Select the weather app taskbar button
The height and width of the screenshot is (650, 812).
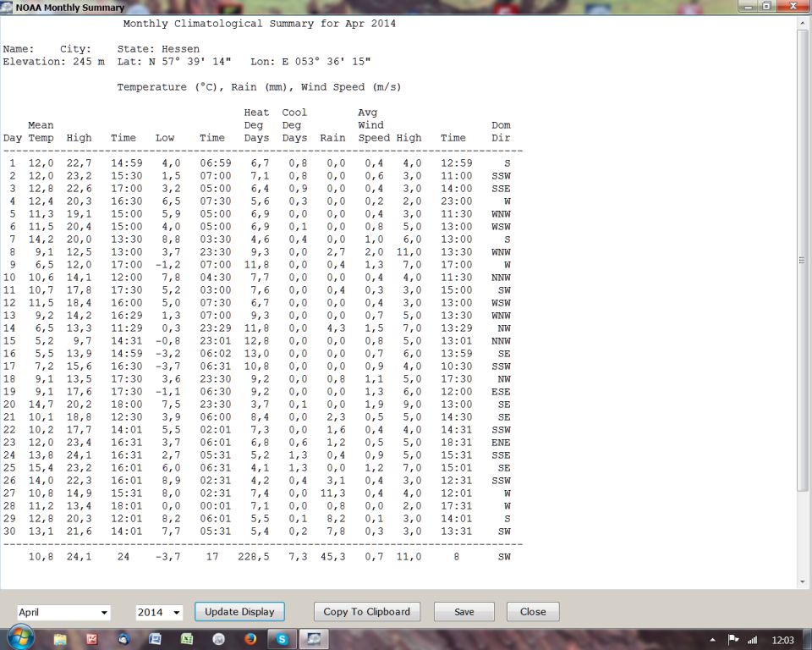coord(314,639)
